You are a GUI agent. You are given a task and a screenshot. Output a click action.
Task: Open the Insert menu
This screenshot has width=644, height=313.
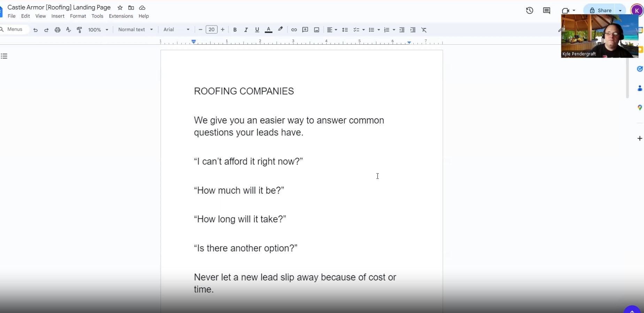58,16
